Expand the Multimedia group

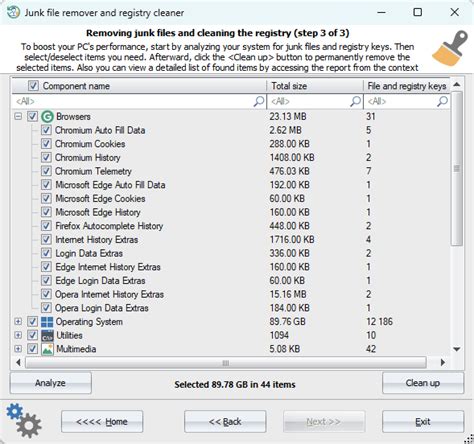click(x=18, y=349)
